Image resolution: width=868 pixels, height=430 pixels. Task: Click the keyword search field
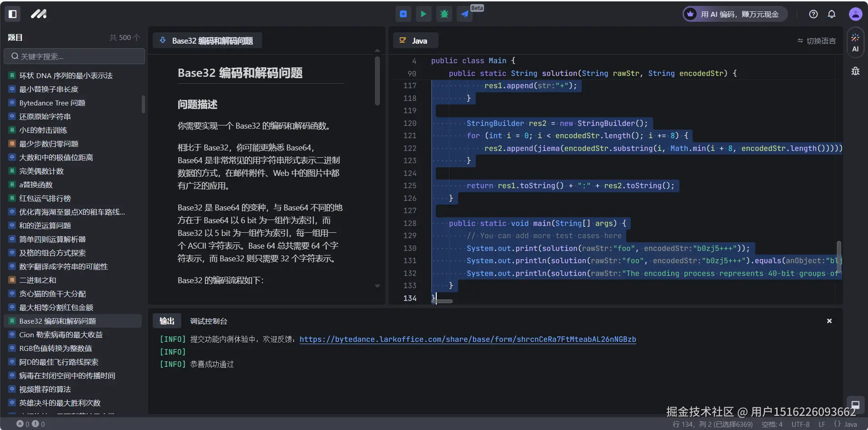coord(75,56)
